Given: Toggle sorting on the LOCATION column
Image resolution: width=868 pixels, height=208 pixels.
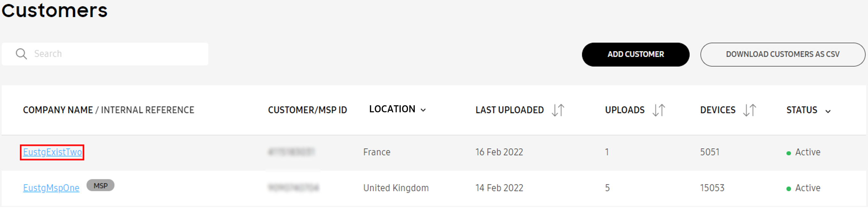Looking at the screenshot, I should 424,110.
